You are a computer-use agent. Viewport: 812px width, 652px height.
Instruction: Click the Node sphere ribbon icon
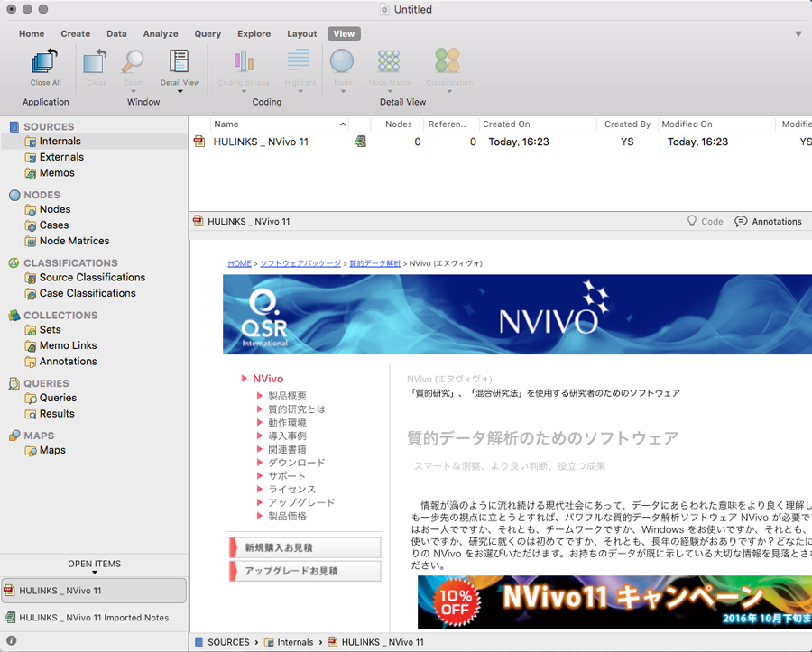342,61
